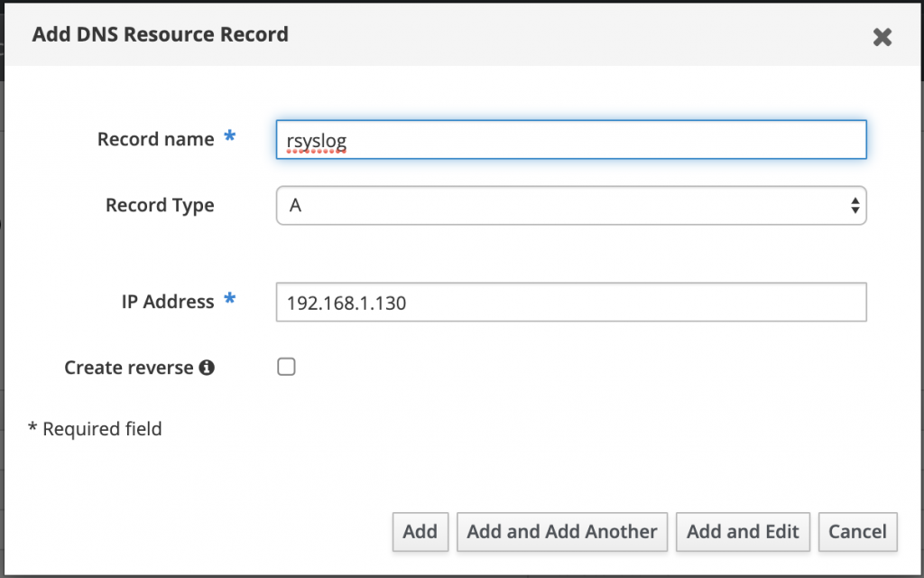Cancel the new DNS record
The width and height of the screenshot is (924, 578).
[857, 532]
